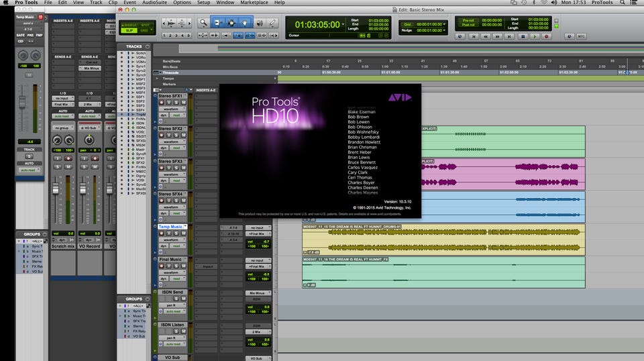Open Tracks list popup menu
This screenshot has width=644, height=361.
coord(148,46)
